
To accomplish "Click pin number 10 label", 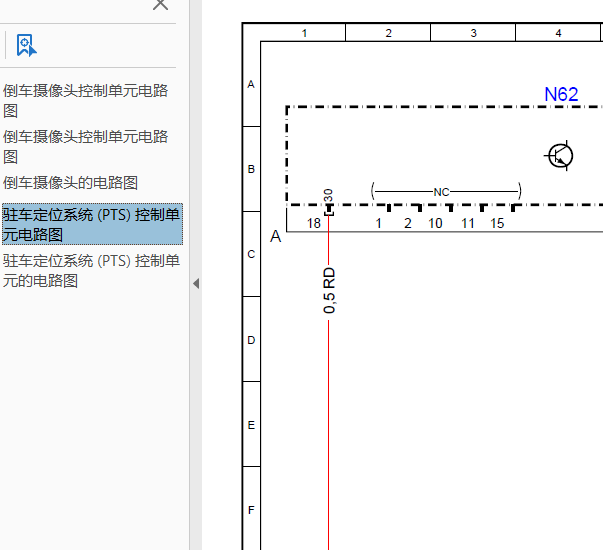I will (x=435, y=223).
